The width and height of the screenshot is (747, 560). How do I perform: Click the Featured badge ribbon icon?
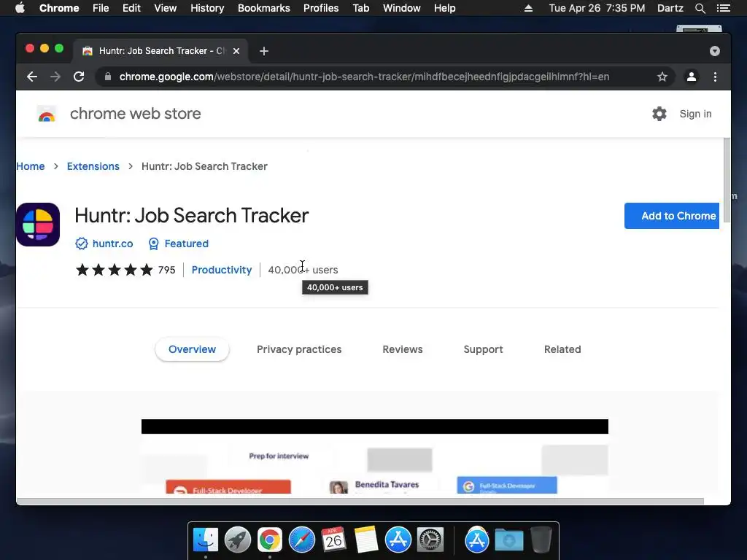[x=153, y=244]
